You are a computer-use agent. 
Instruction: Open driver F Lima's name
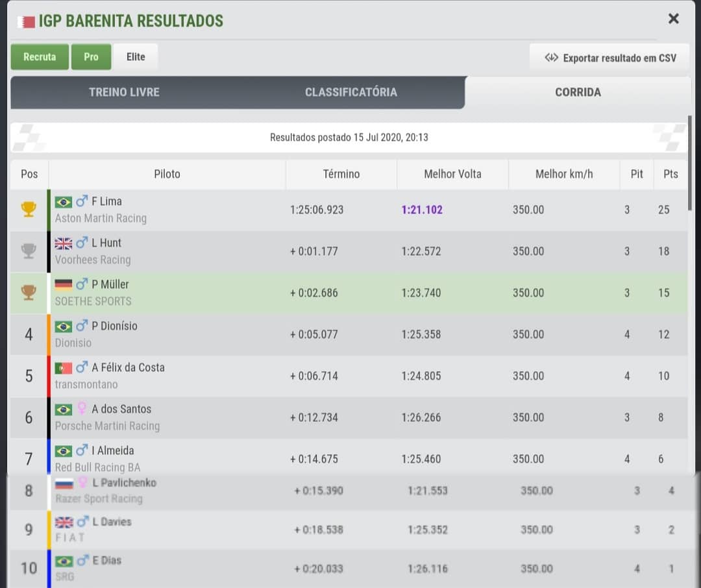pos(107,202)
